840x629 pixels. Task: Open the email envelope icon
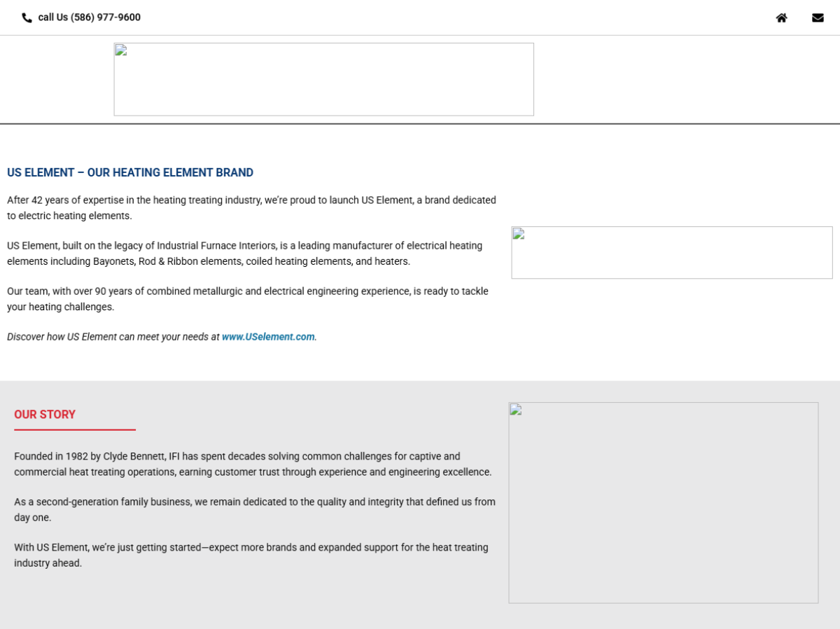[818, 18]
